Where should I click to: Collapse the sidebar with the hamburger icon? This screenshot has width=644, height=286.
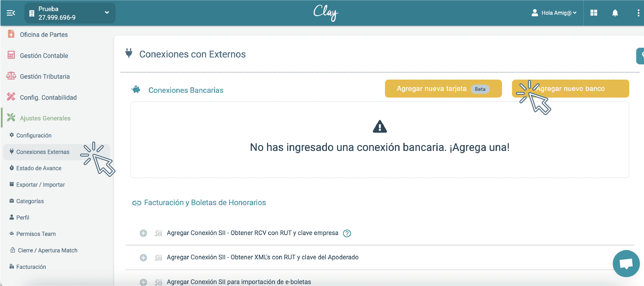(x=10, y=13)
